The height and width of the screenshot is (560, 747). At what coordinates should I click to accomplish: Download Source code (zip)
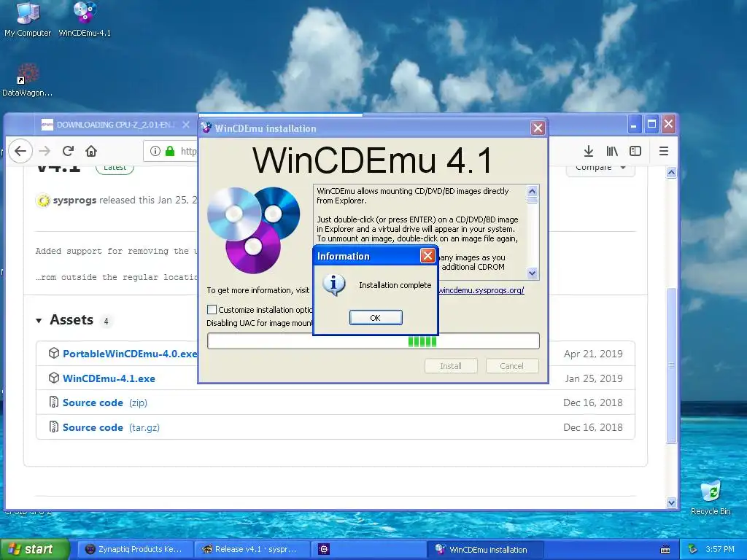(105, 402)
